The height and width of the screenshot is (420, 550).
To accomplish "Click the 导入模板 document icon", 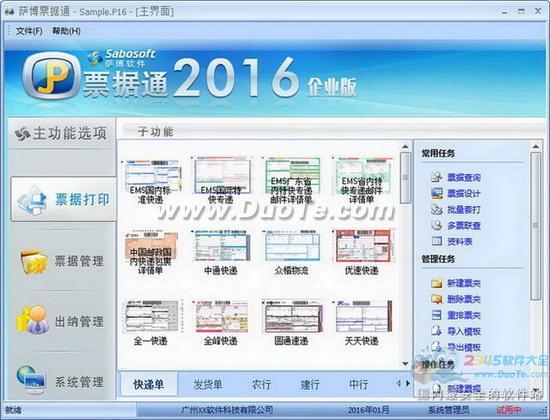I will point(437,331).
